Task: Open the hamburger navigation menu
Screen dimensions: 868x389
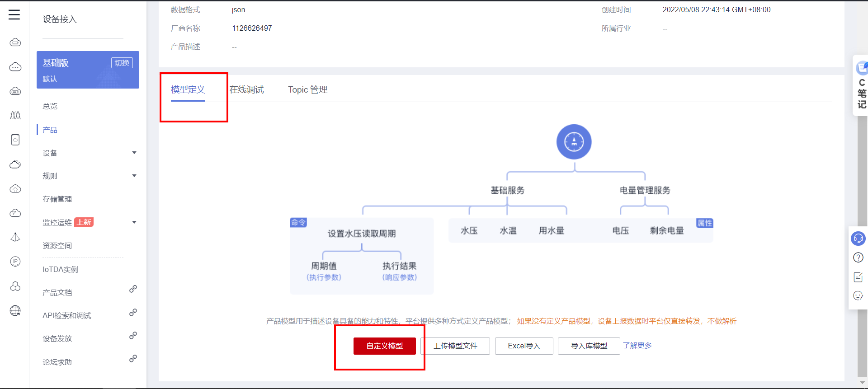Action: point(14,15)
